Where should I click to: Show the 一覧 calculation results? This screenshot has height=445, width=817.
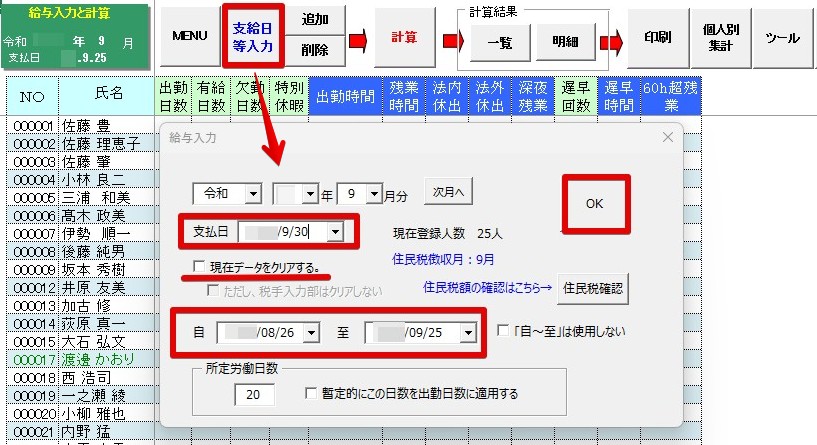499,43
